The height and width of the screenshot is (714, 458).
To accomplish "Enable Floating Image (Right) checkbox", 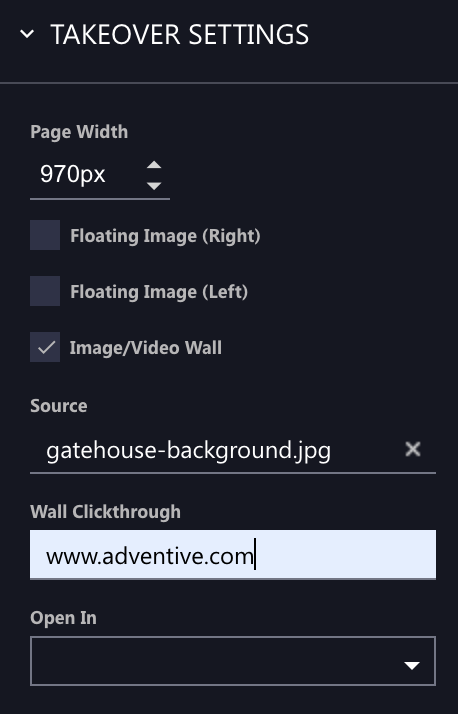I will point(45,235).
